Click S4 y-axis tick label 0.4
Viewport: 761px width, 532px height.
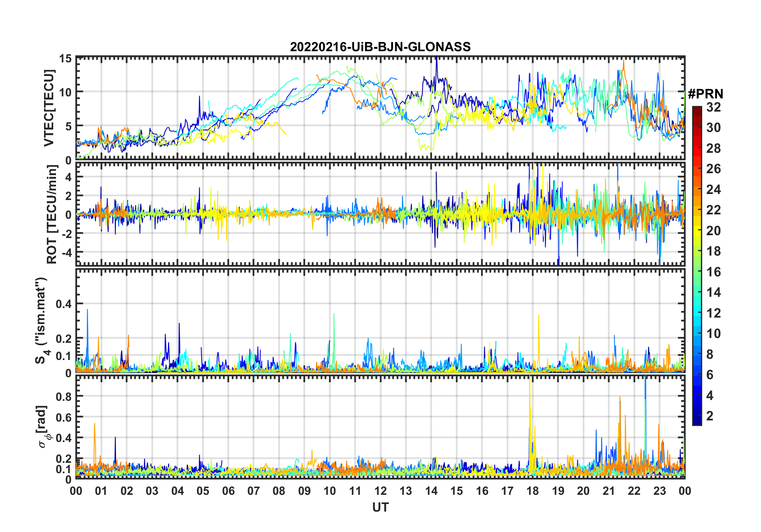point(64,304)
